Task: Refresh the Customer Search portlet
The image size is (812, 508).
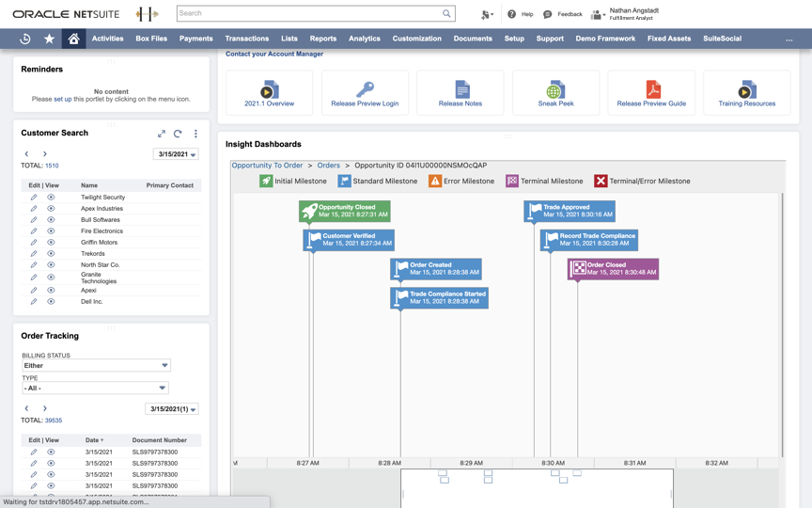Action: click(x=178, y=134)
